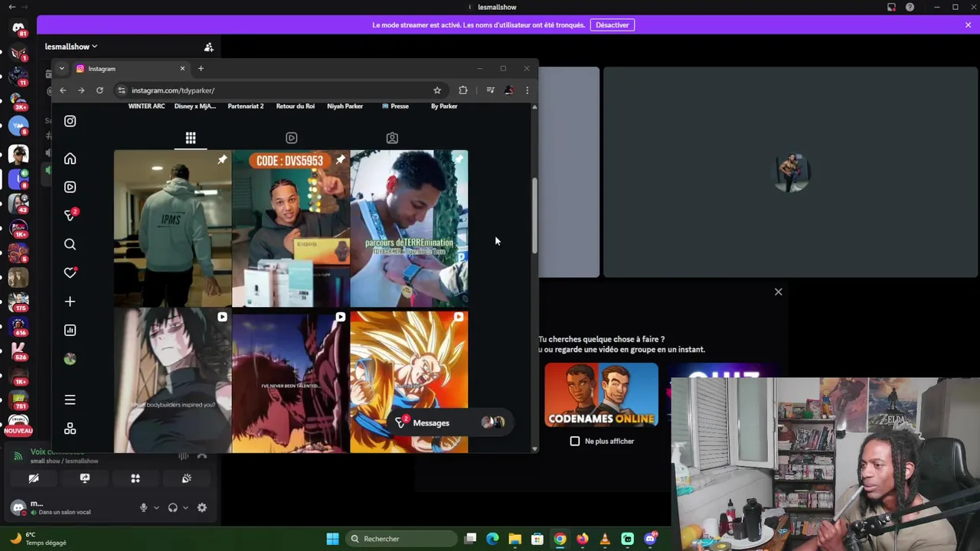
Task: Open Instagram profile avatar in sidebar
Action: 70,359
